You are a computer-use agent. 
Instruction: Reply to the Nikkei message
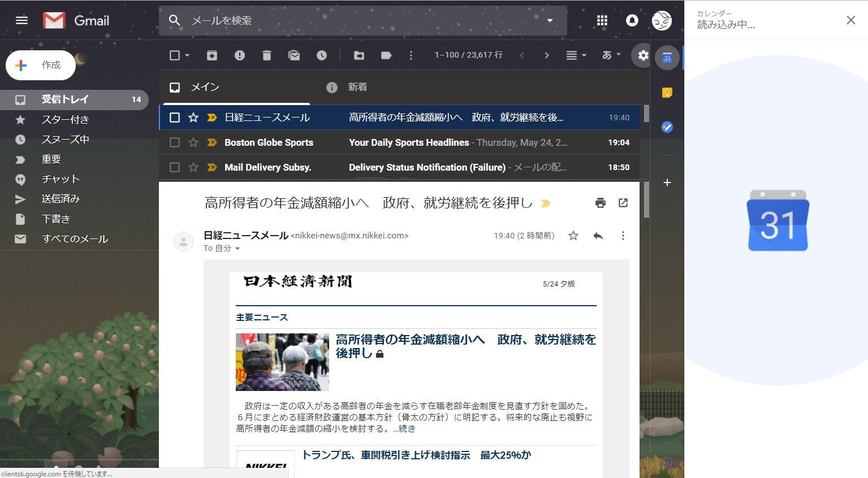pyautogui.click(x=598, y=236)
